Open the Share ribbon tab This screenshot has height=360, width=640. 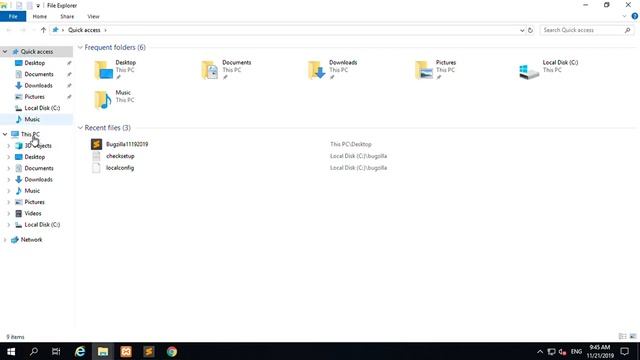tap(67, 16)
